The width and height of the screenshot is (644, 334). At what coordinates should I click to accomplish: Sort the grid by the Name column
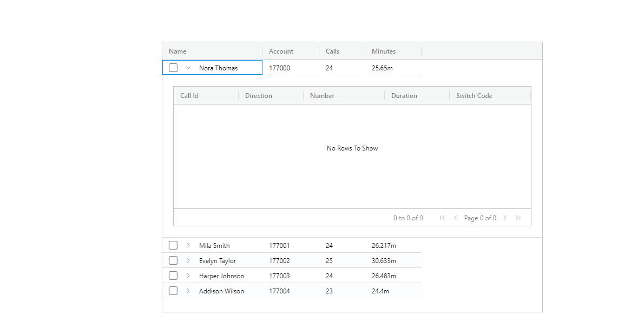click(178, 50)
